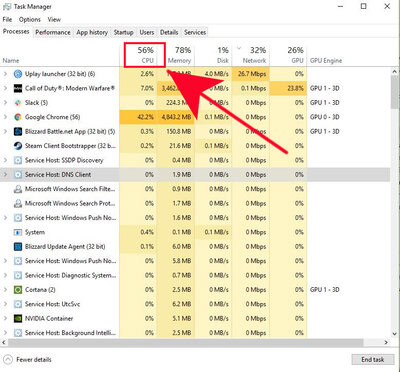Screen dimensions: 400x372
Task: Select the Slack app icon
Action: [x=18, y=103]
